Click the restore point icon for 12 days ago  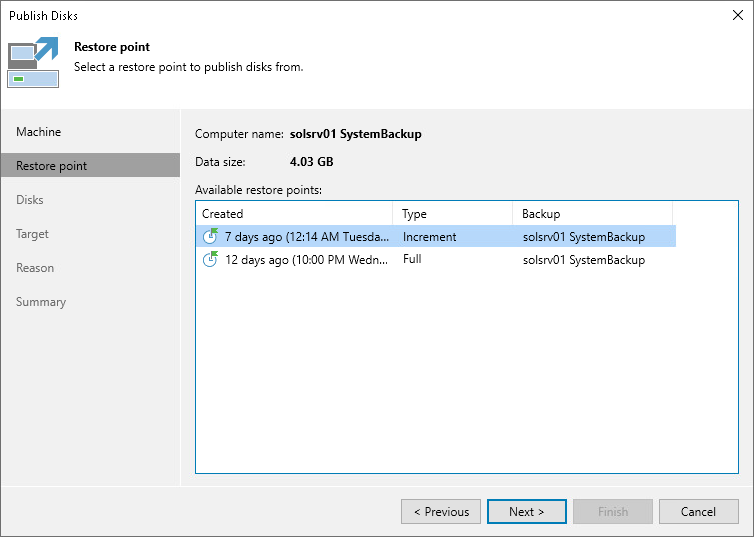[x=210, y=259]
